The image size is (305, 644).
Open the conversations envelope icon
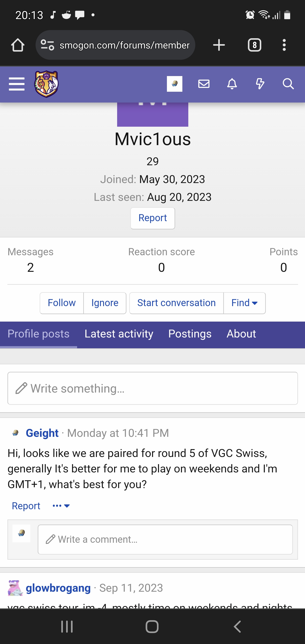(204, 84)
